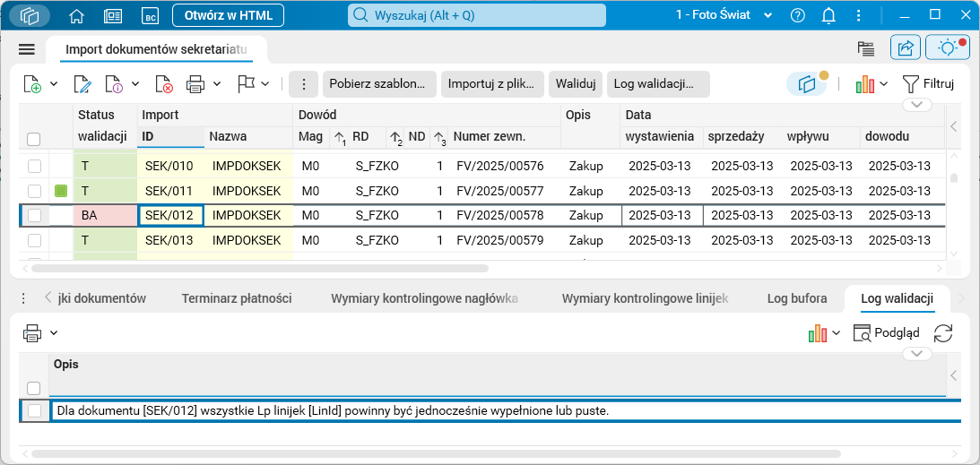980x465 pixels.
Task: Switch to Terminarz płatności tab
Action: 237,298
